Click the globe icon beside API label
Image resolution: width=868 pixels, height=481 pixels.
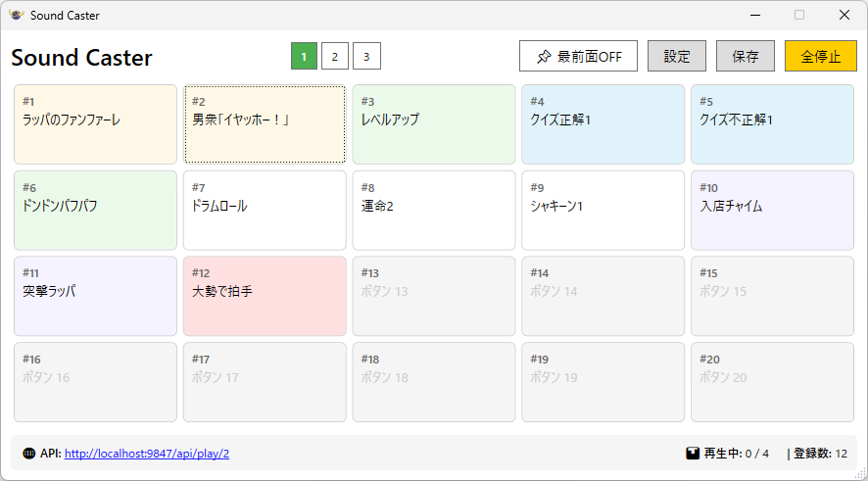click(28, 454)
